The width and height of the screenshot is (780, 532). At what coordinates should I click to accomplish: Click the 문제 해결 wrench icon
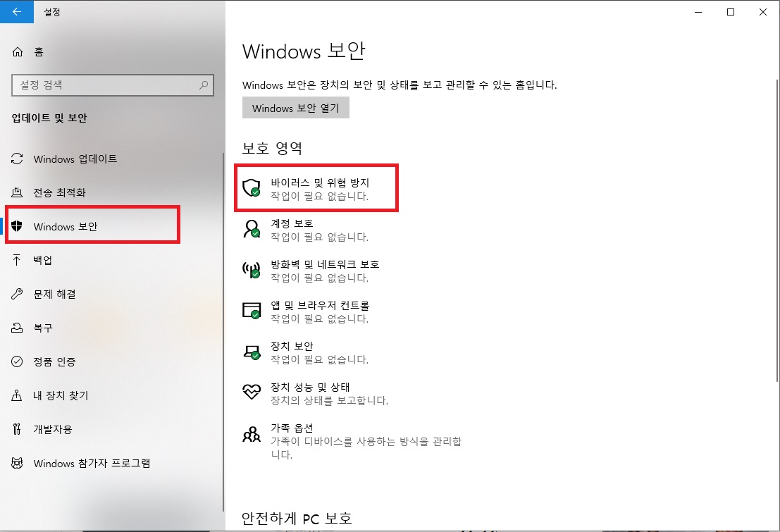coord(17,294)
